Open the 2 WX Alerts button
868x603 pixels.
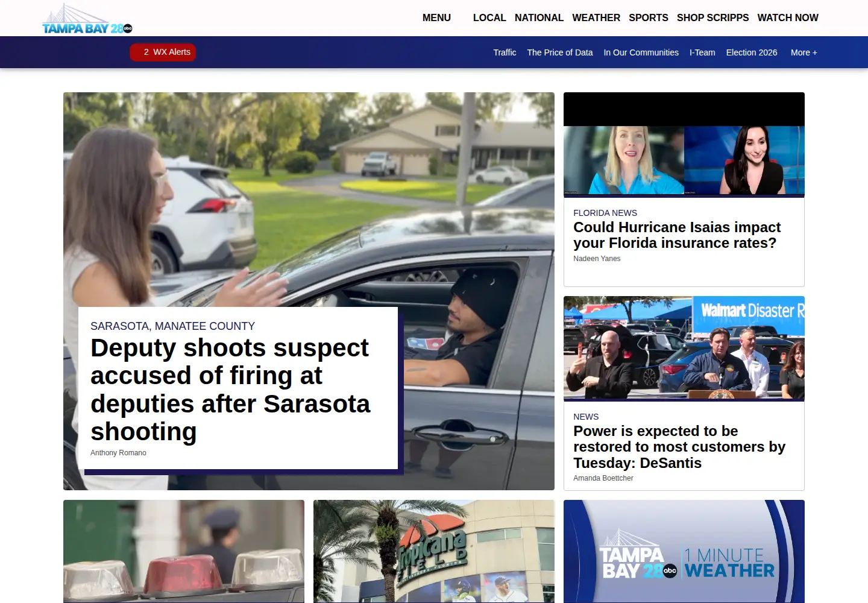(x=163, y=52)
